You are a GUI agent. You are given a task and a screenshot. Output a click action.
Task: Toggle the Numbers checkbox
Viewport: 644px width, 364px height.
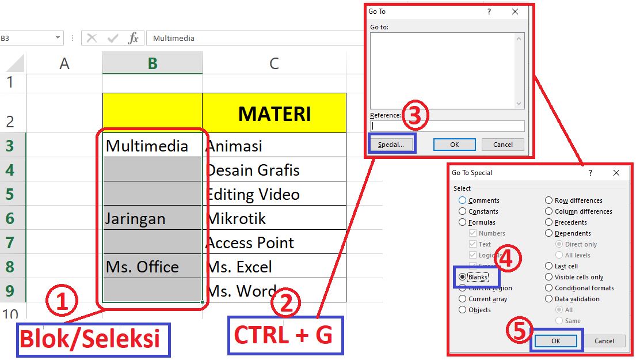point(472,233)
